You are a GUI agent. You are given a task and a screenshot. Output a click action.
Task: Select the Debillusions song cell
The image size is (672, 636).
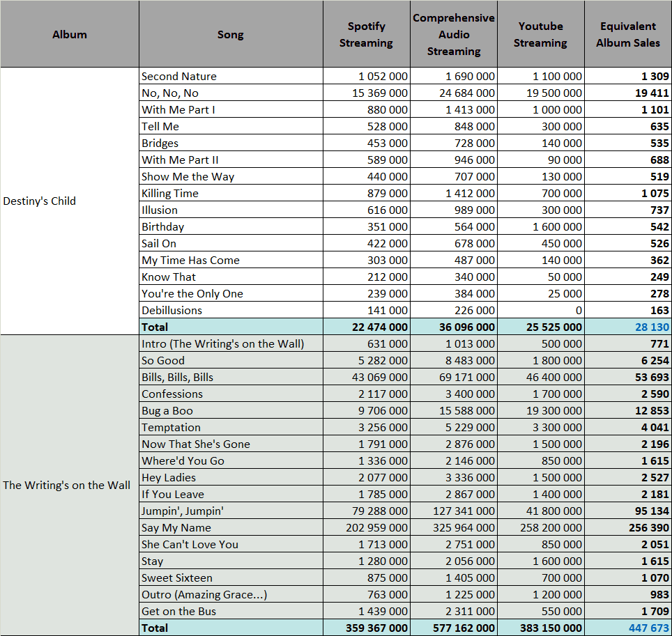coord(231,310)
